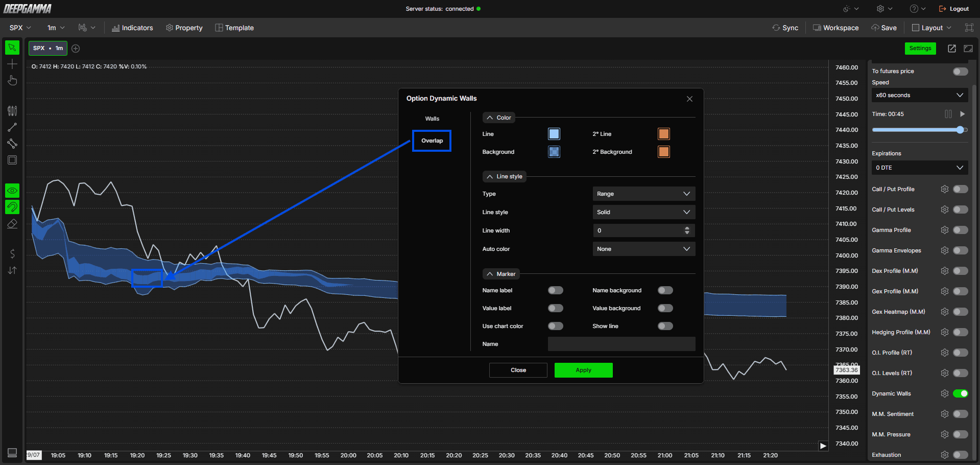Screen dimensions: 980x465
Task: Click the green Settings button
Action: (x=920, y=48)
